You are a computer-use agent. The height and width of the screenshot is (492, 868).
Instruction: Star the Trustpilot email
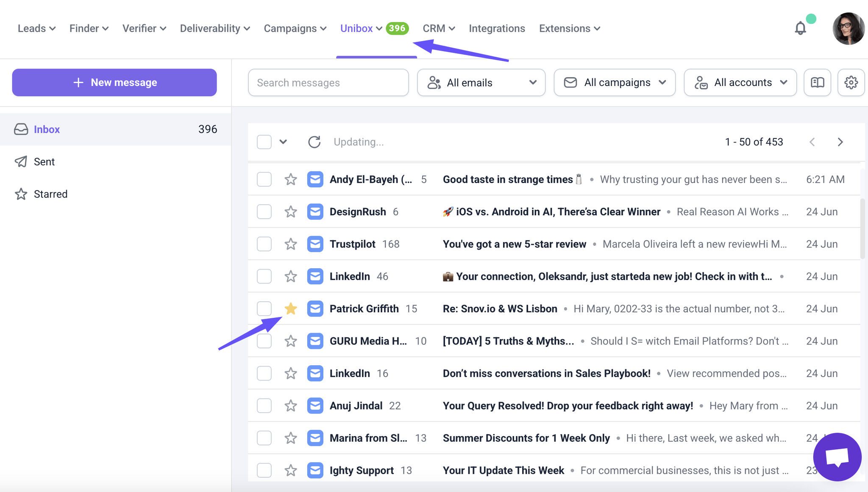(290, 244)
